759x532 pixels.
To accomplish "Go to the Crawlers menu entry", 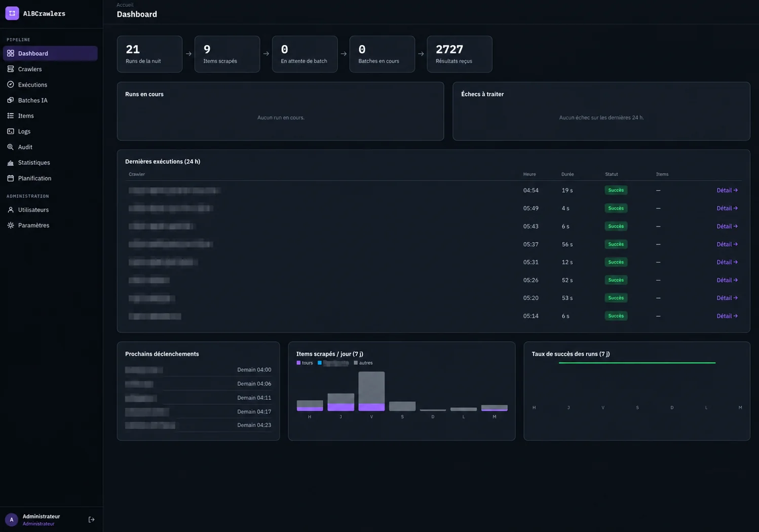I will (x=50, y=69).
